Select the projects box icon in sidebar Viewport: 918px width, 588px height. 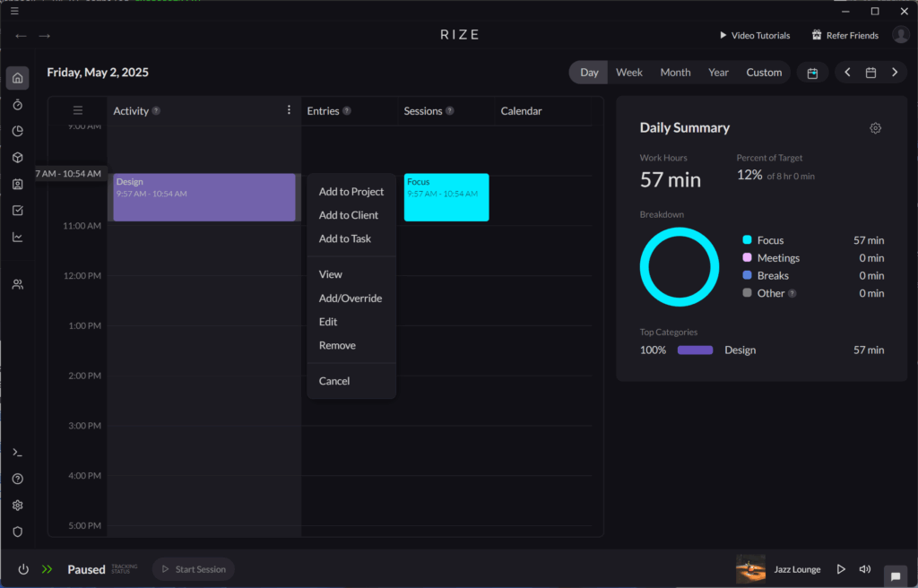pyautogui.click(x=17, y=156)
